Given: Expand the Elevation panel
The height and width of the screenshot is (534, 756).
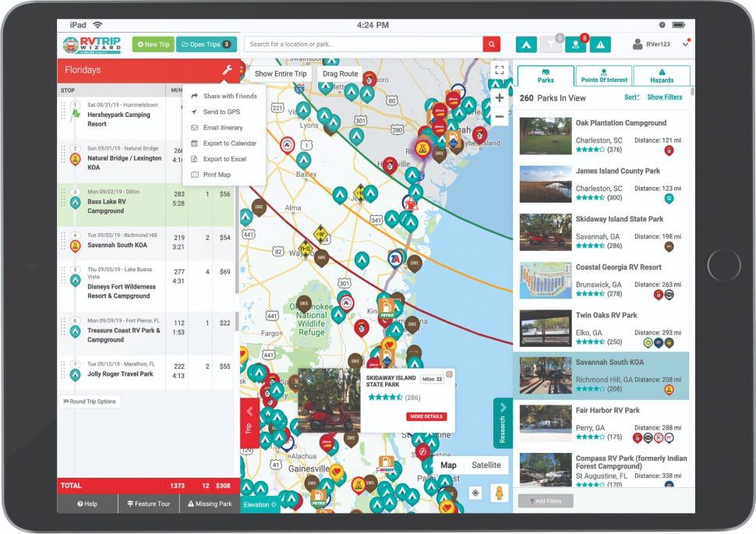Looking at the screenshot, I should point(260,504).
